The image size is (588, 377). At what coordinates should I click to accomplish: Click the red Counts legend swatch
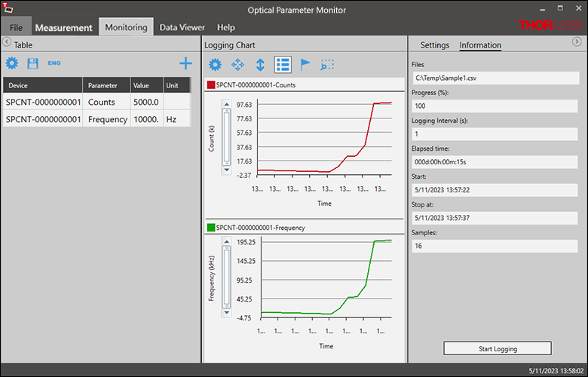pos(210,85)
